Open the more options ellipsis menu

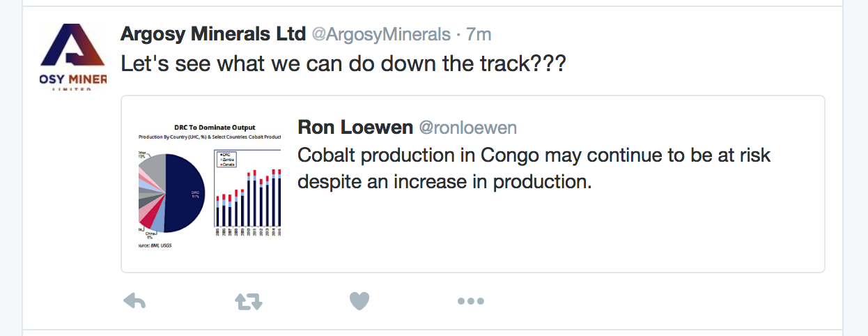[470, 301]
